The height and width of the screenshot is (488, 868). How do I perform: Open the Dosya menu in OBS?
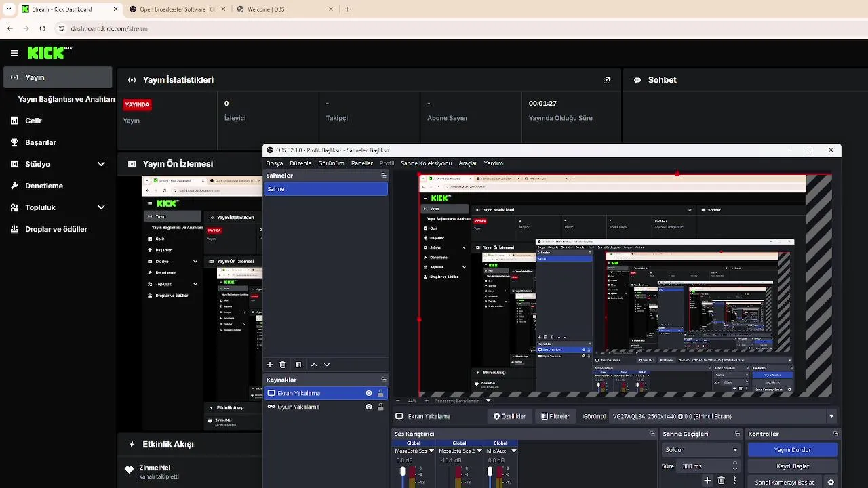click(275, 163)
